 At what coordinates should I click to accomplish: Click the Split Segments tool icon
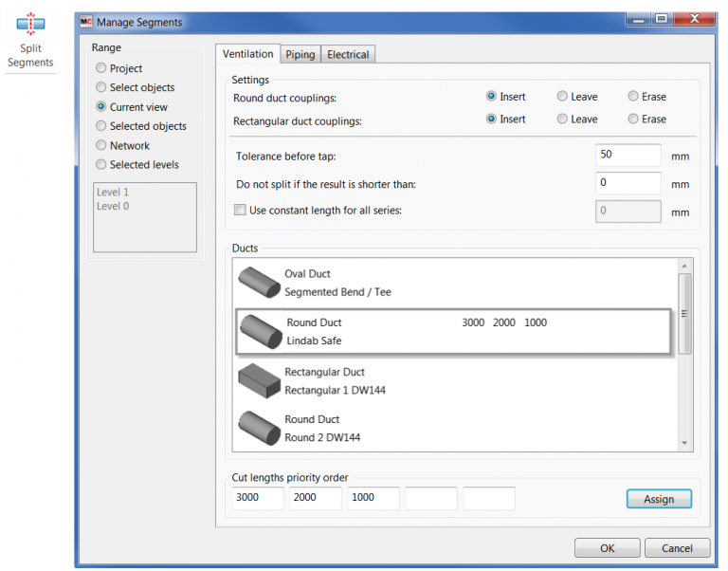click(x=30, y=23)
